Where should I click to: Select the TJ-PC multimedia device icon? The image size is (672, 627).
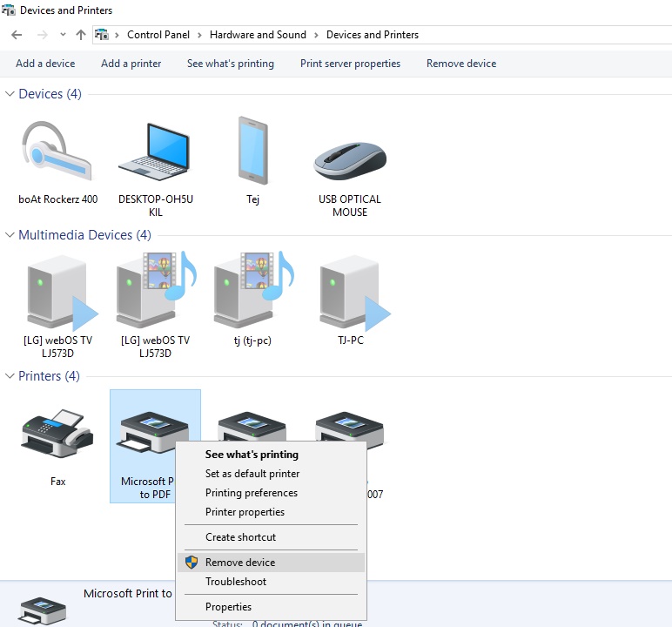355,292
